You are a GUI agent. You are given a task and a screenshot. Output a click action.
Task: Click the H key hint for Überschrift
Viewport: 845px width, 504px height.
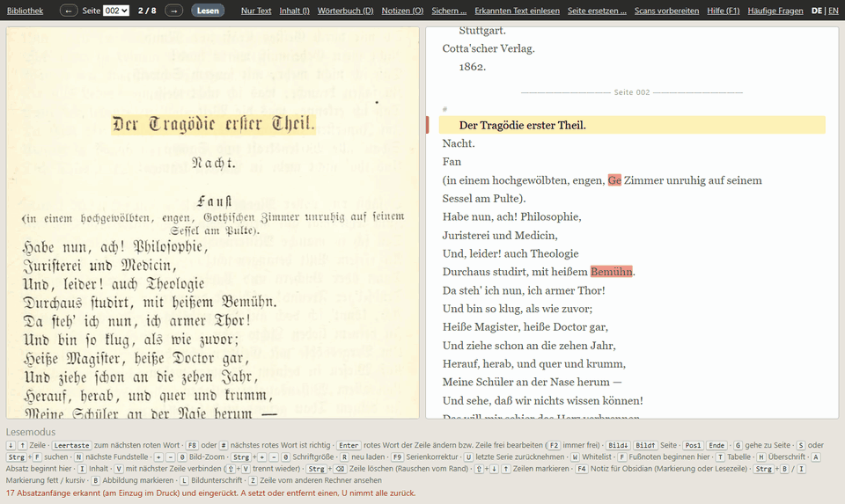[x=760, y=457]
